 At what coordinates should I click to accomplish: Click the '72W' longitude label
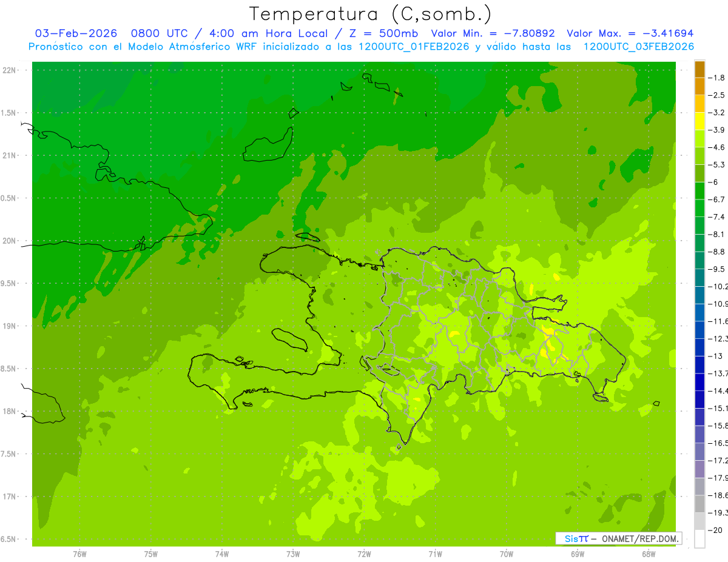pyautogui.click(x=364, y=554)
